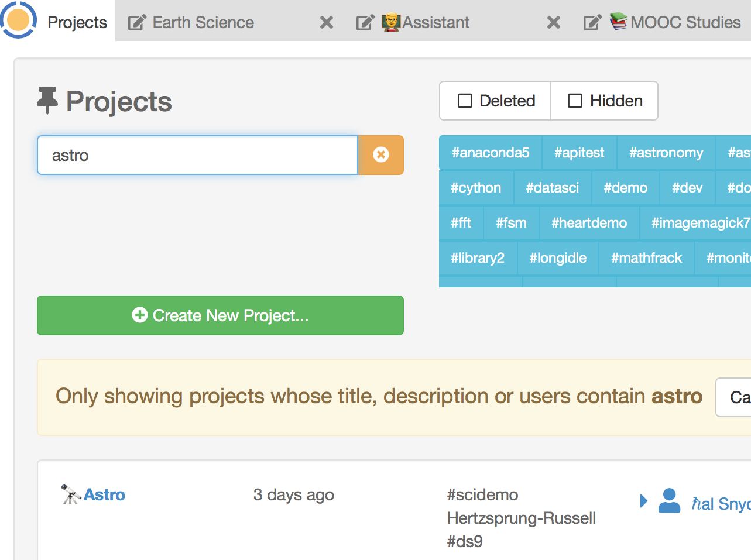
Task: Filter by the #heartdemo hashtag
Action: point(589,223)
